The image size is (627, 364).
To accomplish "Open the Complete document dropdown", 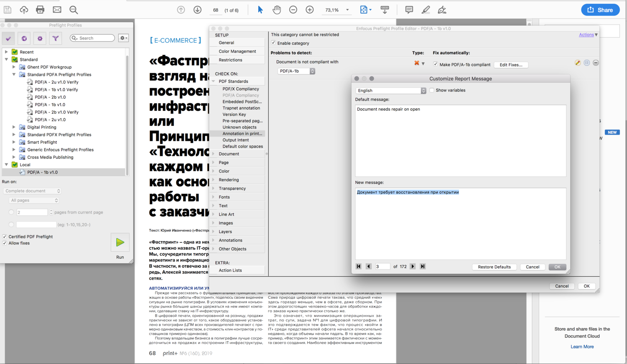I will point(32,191).
